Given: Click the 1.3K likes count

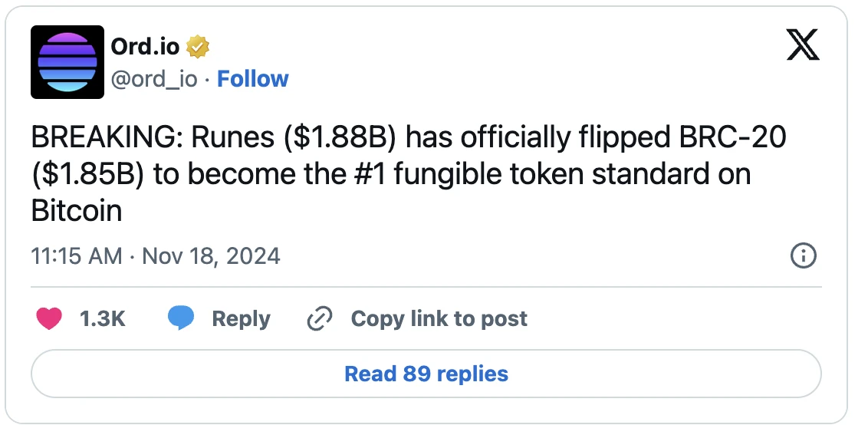Looking at the screenshot, I should [103, 318].
